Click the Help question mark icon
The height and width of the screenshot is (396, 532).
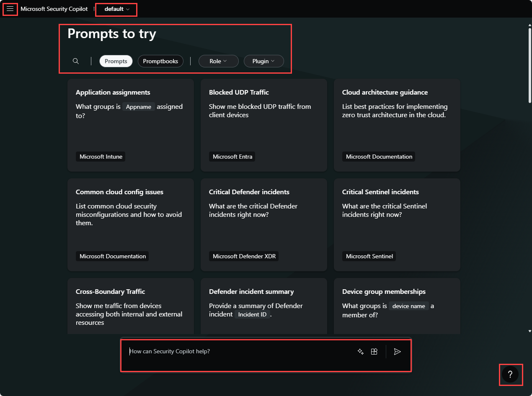[x=511, y=375]
